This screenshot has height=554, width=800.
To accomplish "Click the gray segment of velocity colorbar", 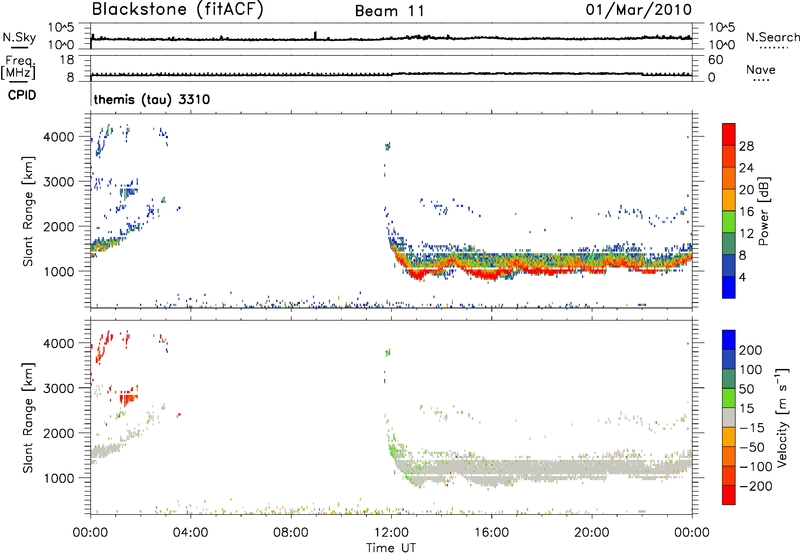I will point(729,417).
